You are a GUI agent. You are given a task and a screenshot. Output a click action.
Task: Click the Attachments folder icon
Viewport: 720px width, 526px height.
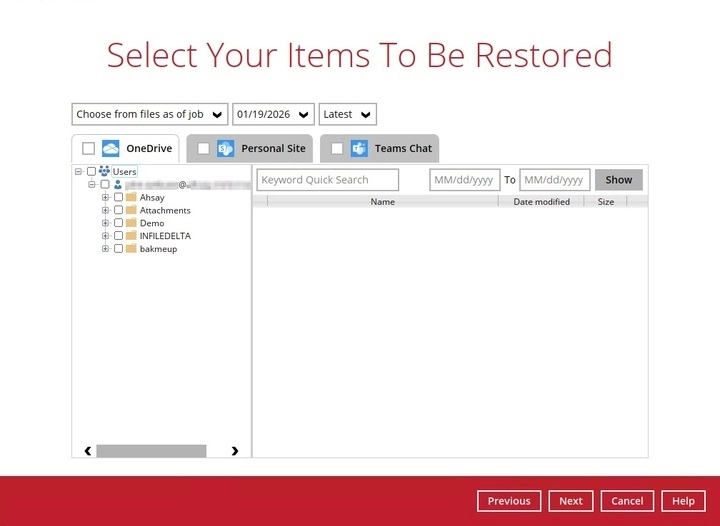(x=131, y=210)
